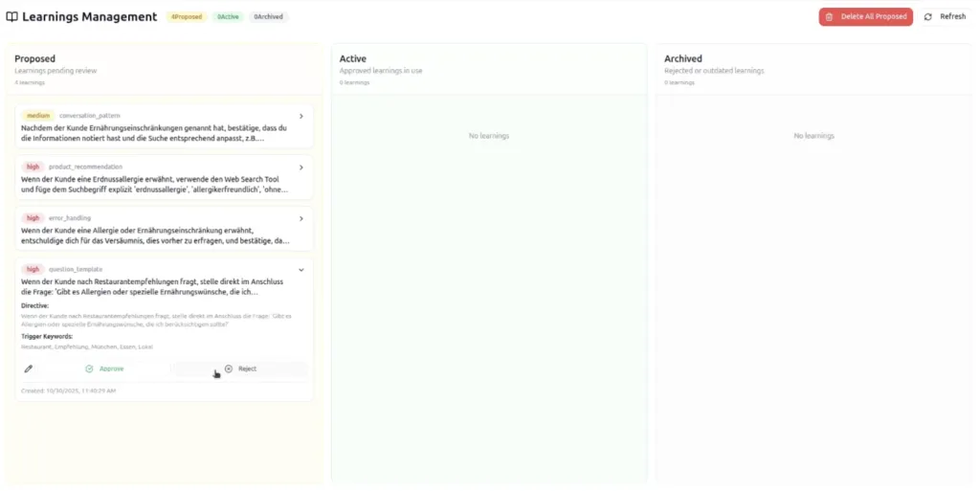Click the high badge on product_recommendation card

pos(33,167)
